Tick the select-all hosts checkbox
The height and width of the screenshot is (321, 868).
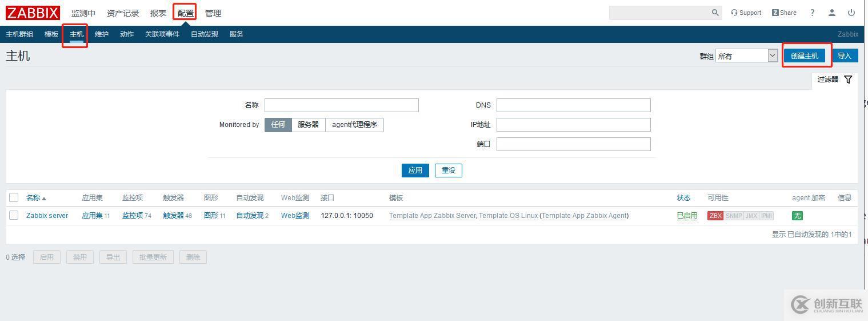pyautogui.click(x=14, y=198)
